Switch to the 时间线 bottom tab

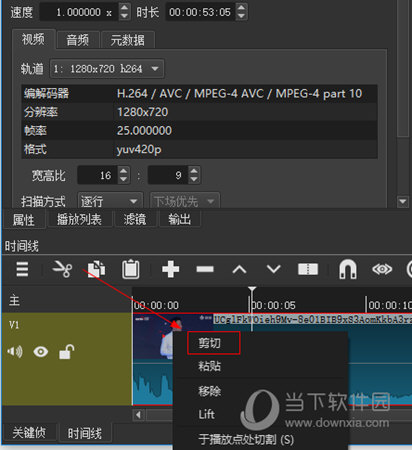pyautogui.click(x=85, y=433)
